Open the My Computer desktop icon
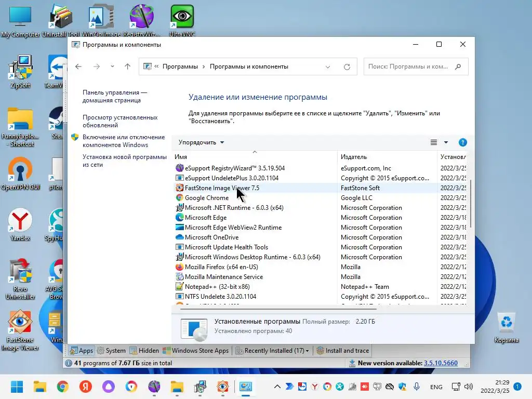 click(x=20, y=20)
